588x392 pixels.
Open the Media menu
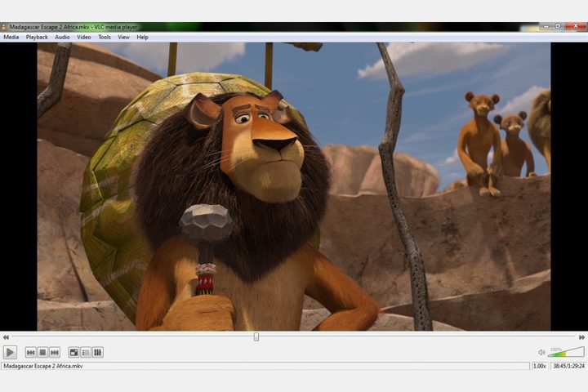[11, 37]
